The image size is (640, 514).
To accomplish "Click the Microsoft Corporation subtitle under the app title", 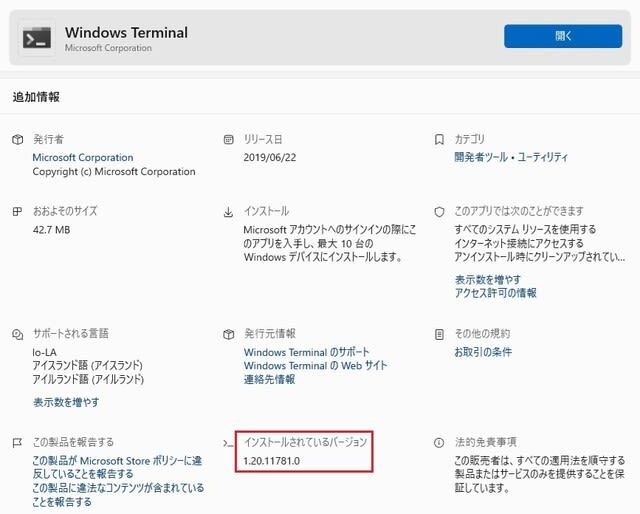I will pos(108,48).
